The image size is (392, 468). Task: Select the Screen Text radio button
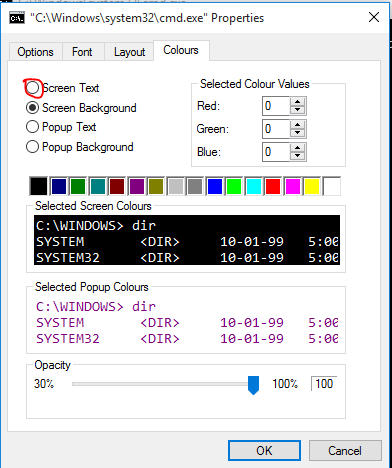coord(33,88)
